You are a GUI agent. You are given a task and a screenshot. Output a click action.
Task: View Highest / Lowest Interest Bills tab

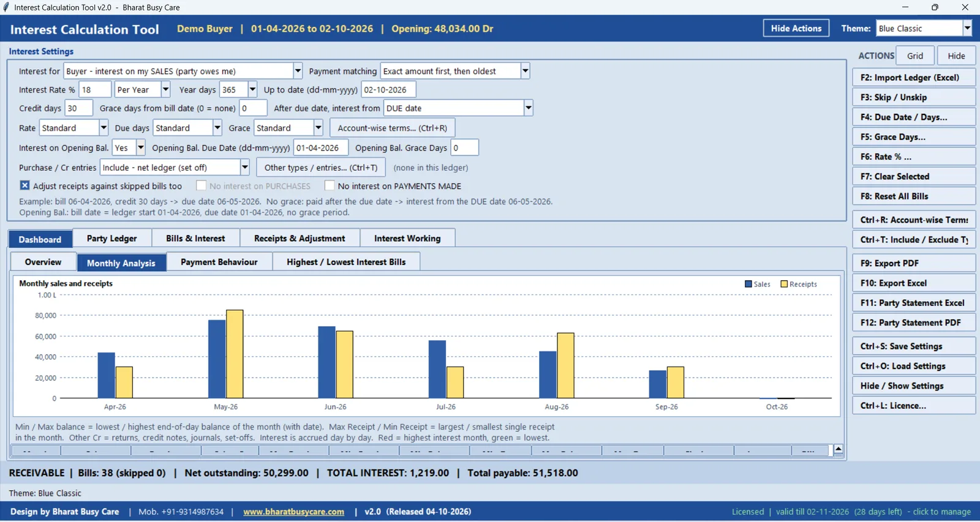pos(346,262)
